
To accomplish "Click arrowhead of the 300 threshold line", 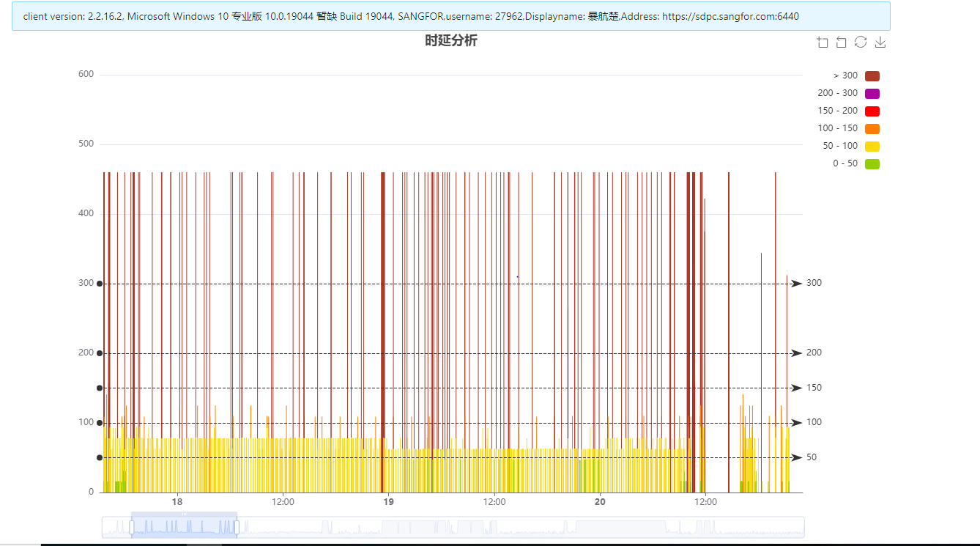I will pyautogui.click(x=796, y=284).
